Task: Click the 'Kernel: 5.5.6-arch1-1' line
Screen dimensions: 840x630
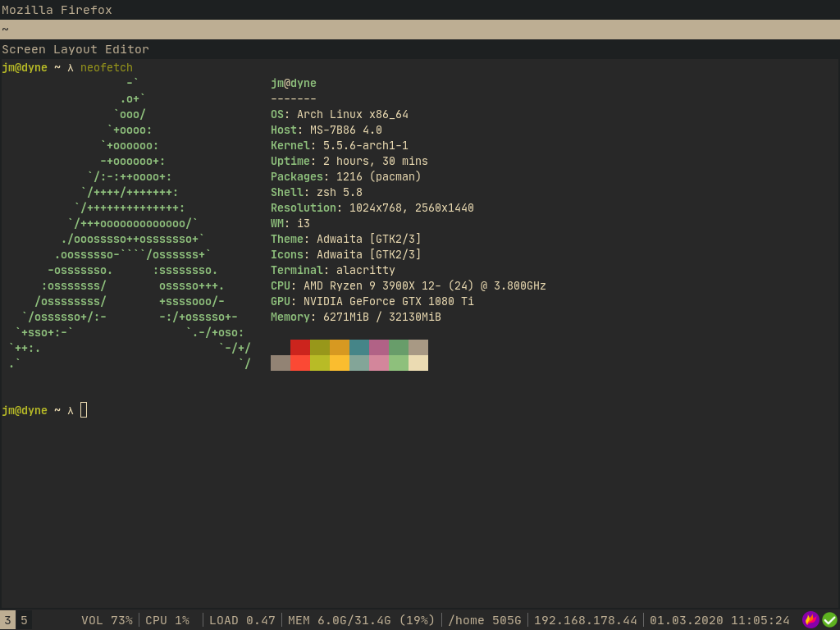Action: pos(340,145)
